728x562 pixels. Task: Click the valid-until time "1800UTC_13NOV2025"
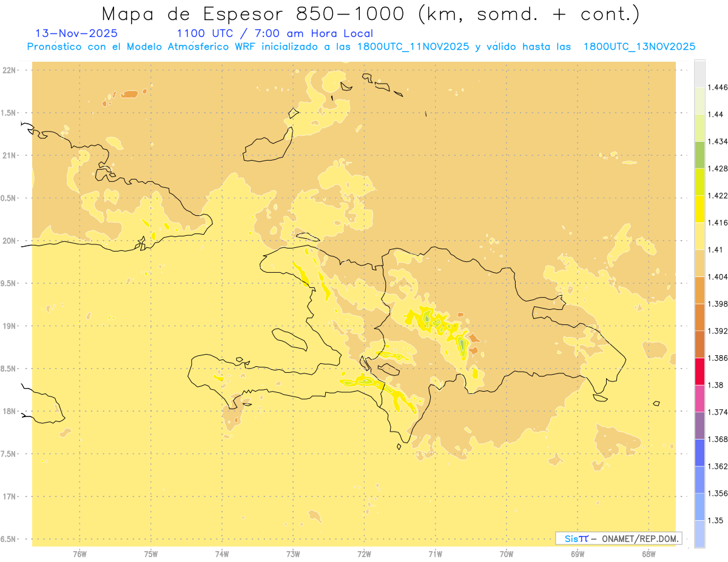click(639, 46)
